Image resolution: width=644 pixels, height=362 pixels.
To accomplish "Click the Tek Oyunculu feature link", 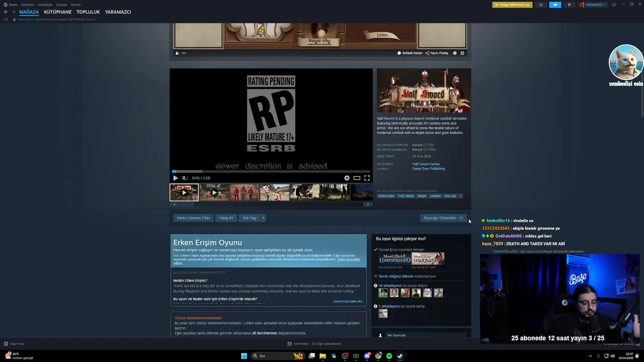I will 396,335.
